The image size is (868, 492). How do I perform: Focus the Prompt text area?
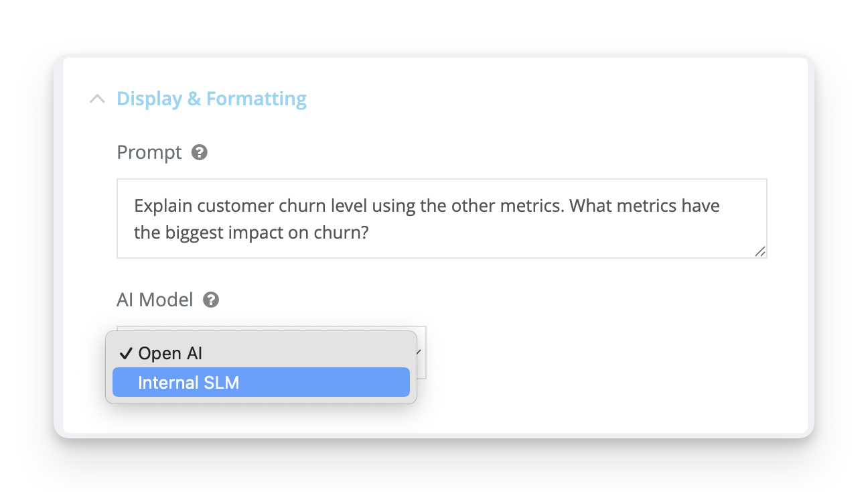click(442, 219)
